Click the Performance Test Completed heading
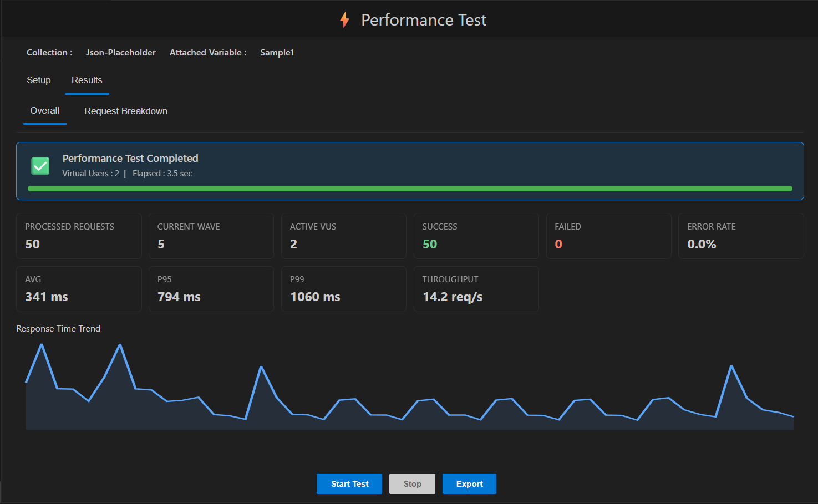The image size is (818, 504). 130,159
